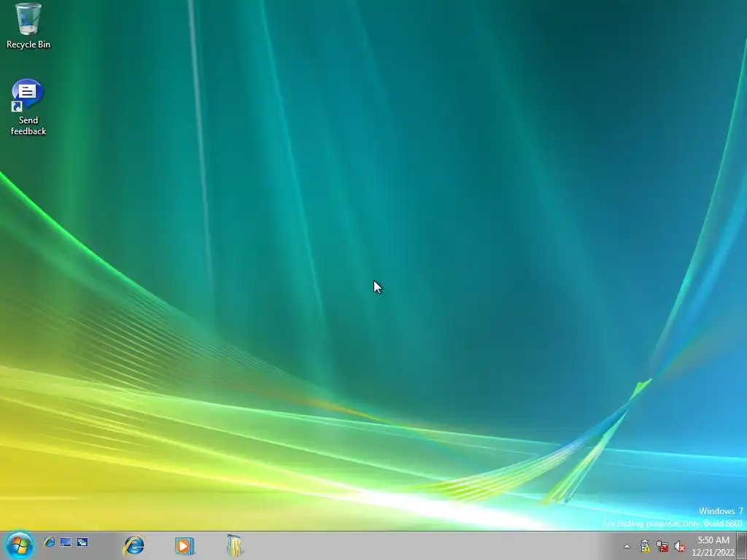Click Switch between windows Quick Launch icon

point(82,542)
